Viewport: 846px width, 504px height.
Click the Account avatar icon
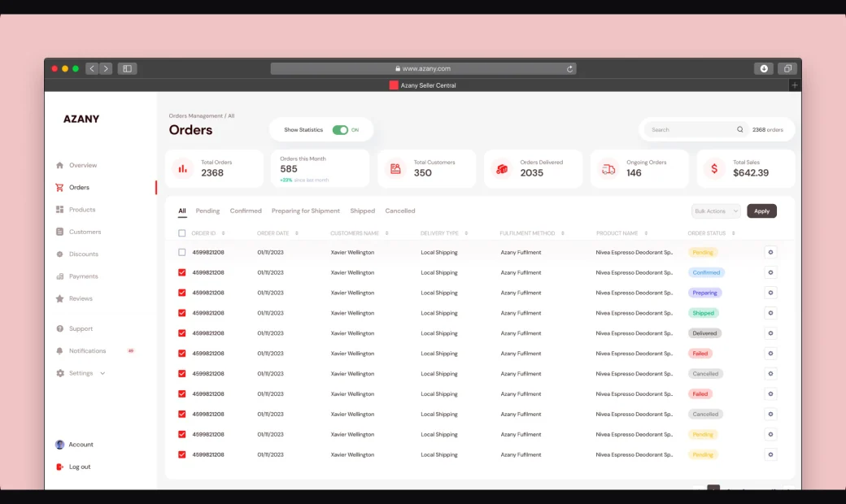click(60, 444)
